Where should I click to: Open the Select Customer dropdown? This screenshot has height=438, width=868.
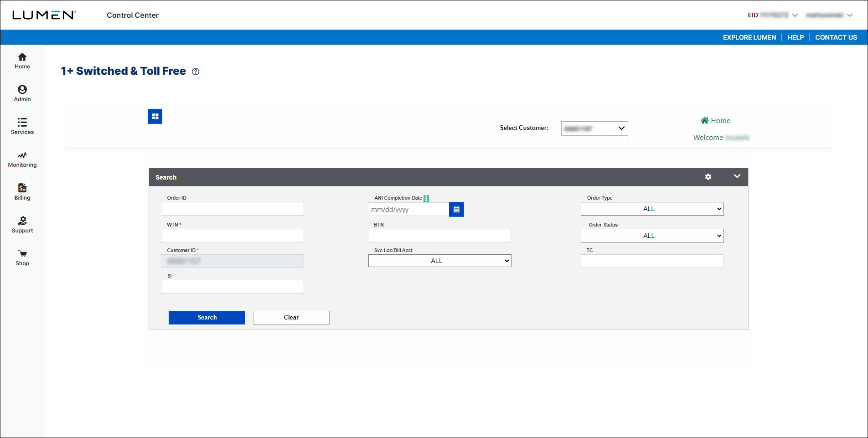click(x=594, y=128)
